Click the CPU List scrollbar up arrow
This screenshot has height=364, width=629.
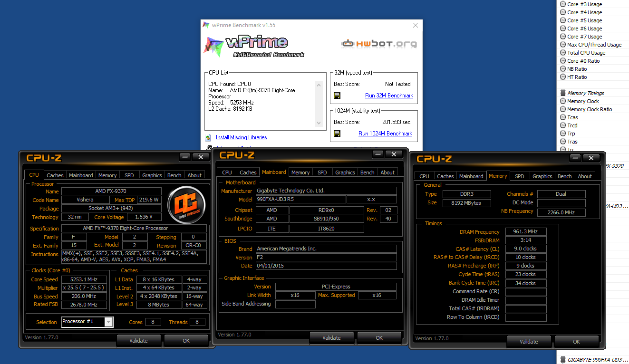tap(319, 85)
